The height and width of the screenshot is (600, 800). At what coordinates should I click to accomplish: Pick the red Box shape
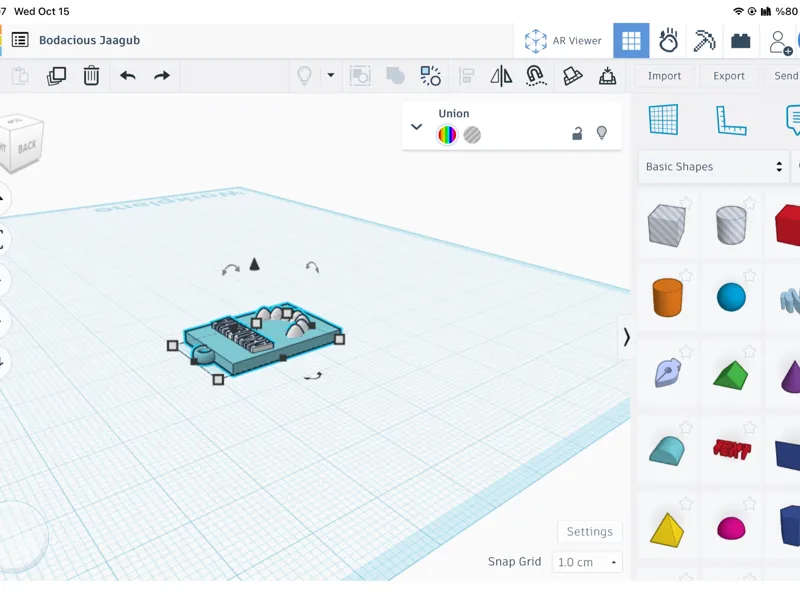click(x=788, y=225)
